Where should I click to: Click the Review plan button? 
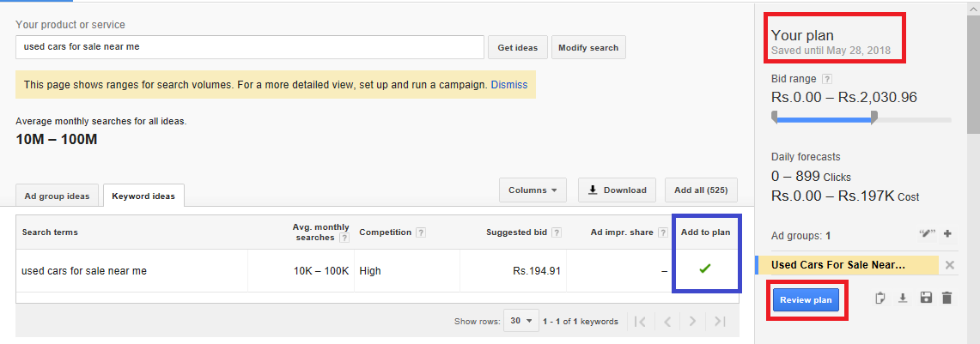(x=807, y=300)
